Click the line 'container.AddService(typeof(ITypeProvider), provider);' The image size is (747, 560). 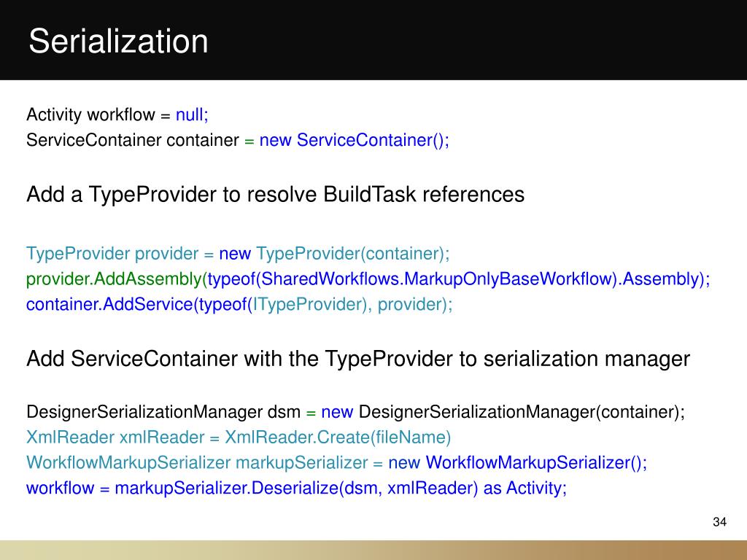tap(239, 304)
